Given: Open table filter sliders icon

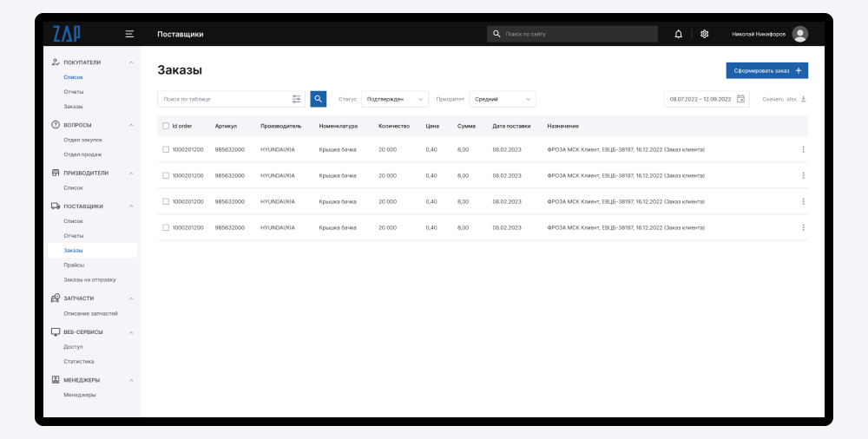Looking at the screenshot, I should (297, 99).
